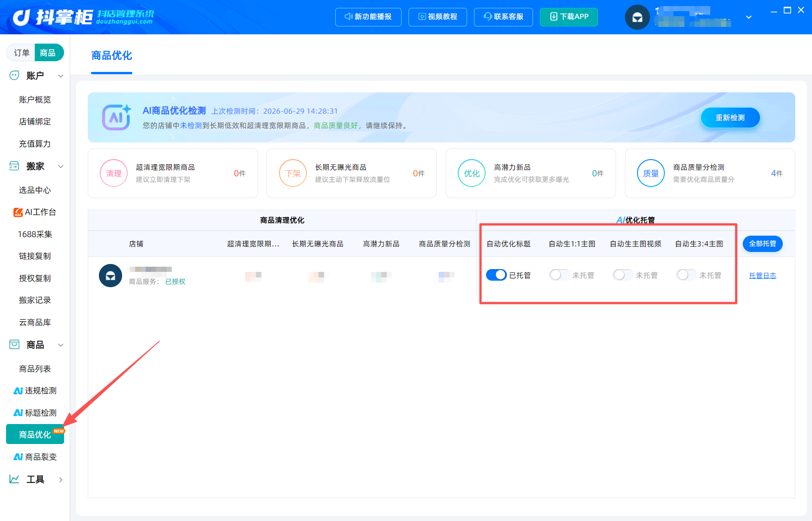Open 商品优化 menu item

[35, 434]
